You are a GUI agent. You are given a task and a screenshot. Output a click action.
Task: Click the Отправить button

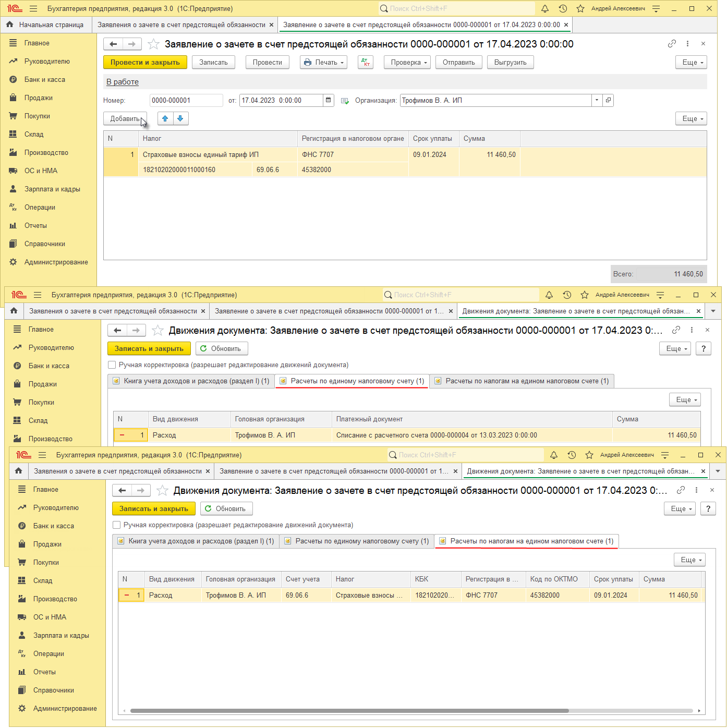tap(459, 63)
